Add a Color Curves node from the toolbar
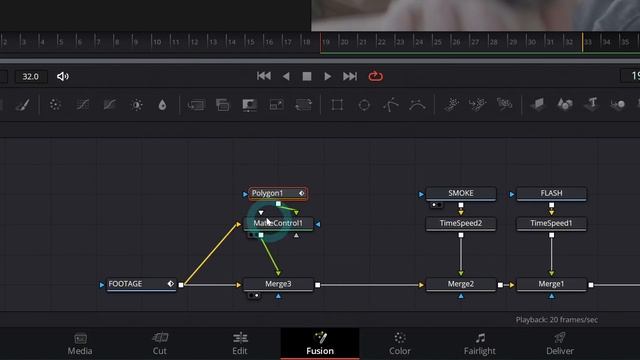Viewport: 640px width, 360px height. [x=83, y=105]
